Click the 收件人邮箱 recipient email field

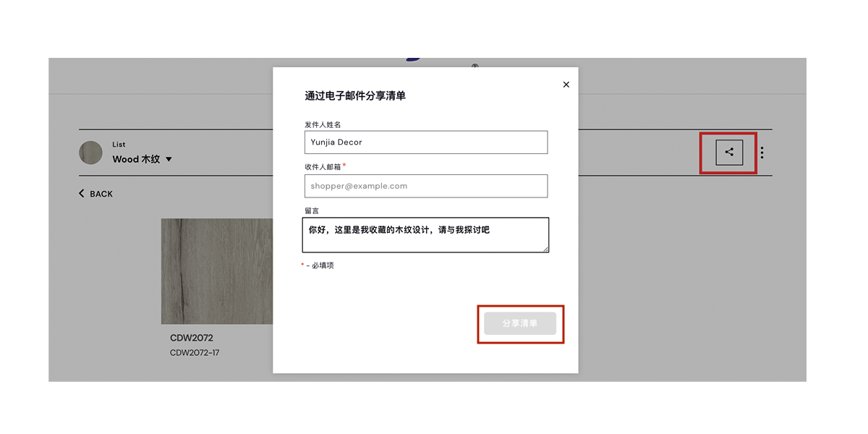click(425, 186)
